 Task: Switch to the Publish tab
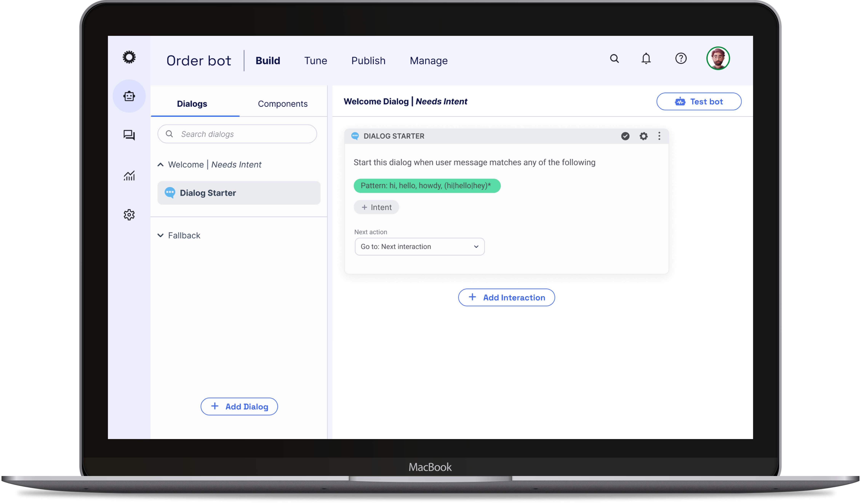click(x=368, y=61)
